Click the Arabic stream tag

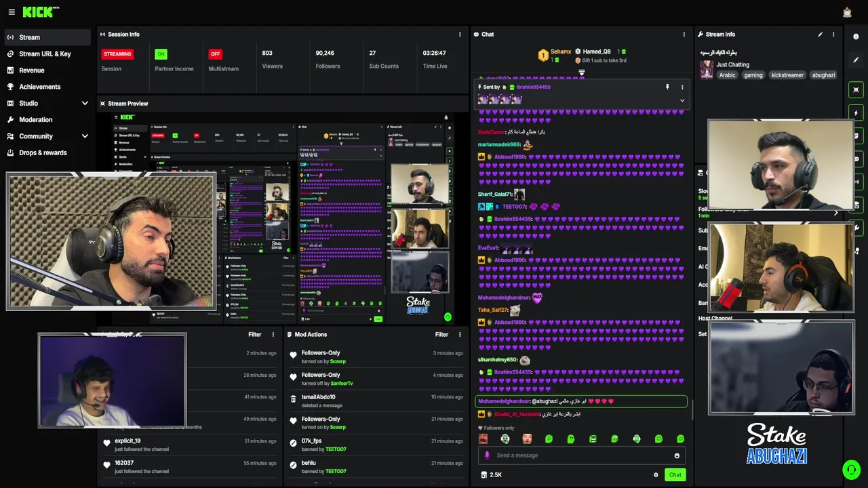click(x=728, y=75)
